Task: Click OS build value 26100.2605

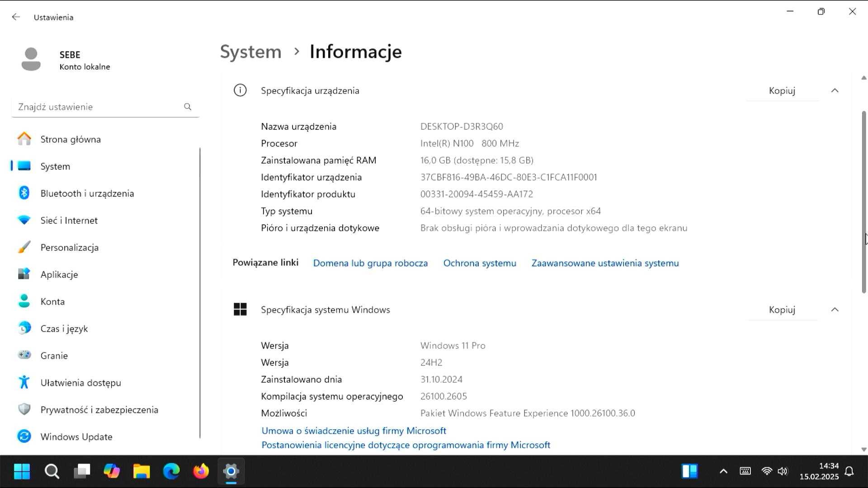Action: (443, 396)
